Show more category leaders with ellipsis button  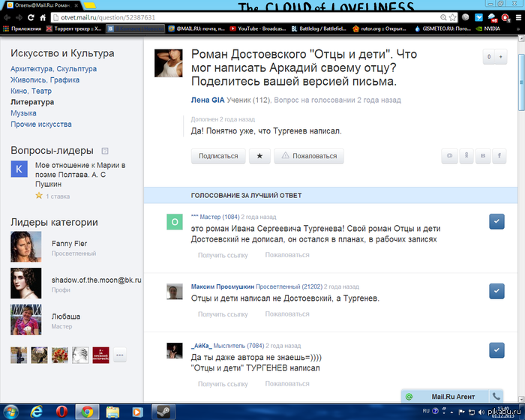coord(120,355)
